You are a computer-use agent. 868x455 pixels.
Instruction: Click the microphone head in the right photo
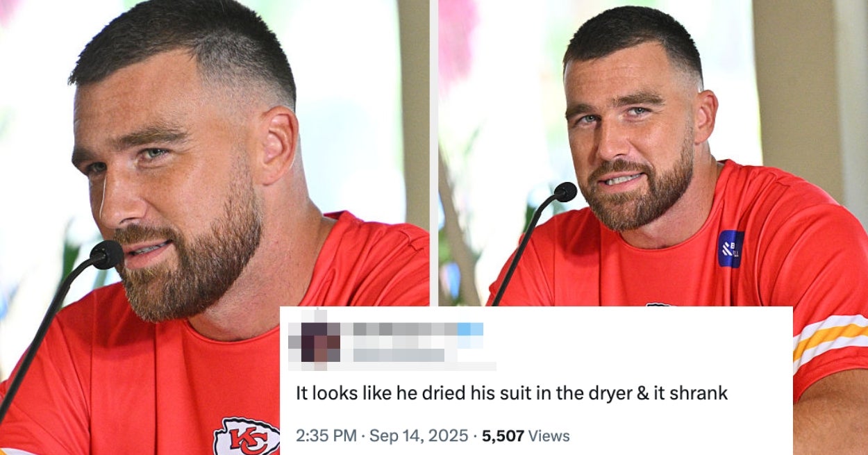[x=565, y=192]
